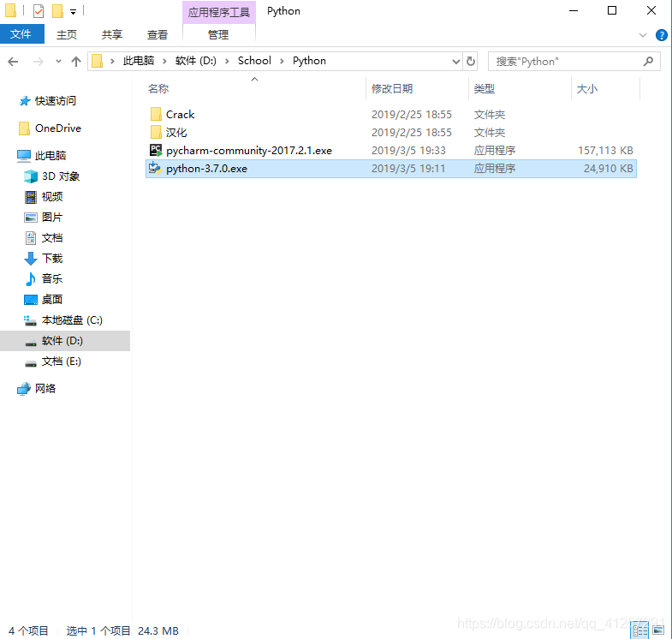Click the python-3.7.0.exe installer icon
The height and width of the screenshot is (639, 672).
(155, 168)
